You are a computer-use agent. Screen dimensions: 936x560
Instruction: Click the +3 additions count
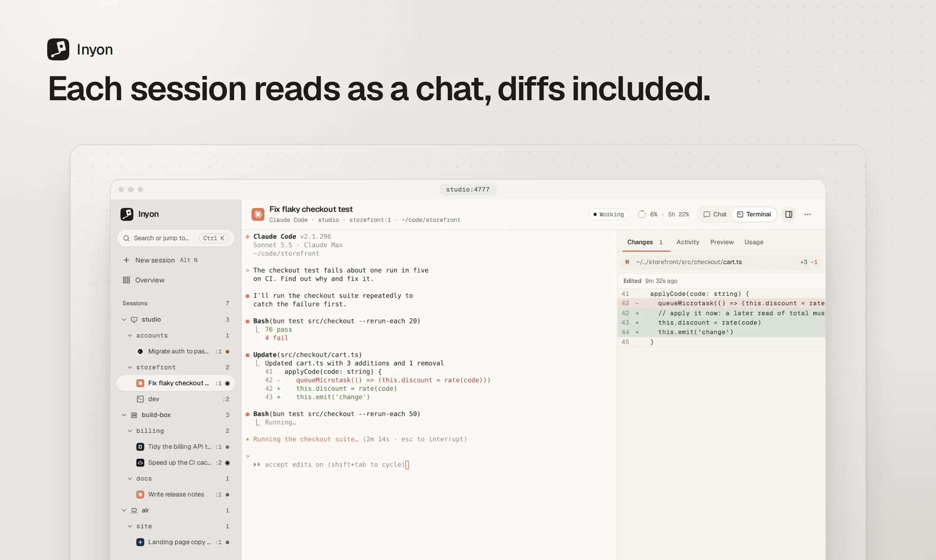pos(804,262)
